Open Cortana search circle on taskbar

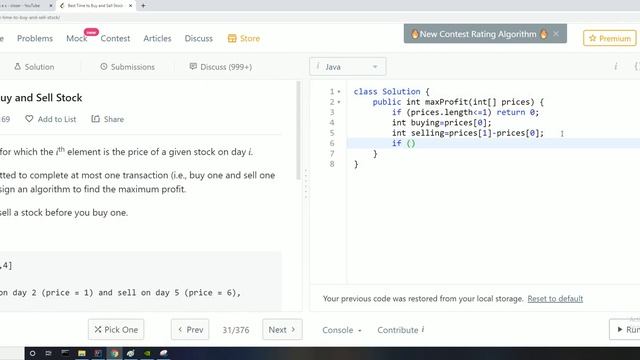click(x=32, y=353)
